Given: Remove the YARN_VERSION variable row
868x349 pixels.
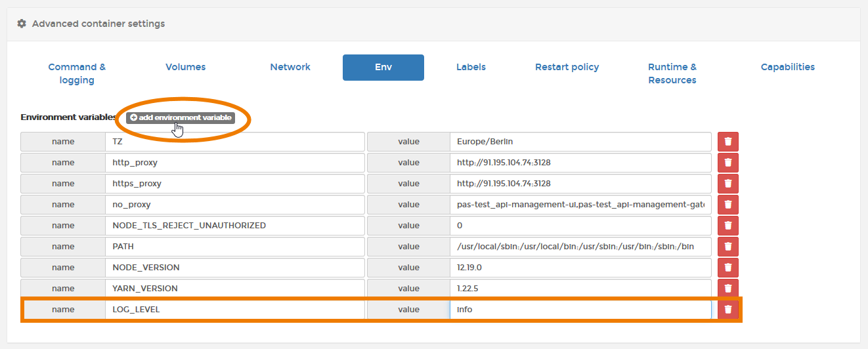Looking at the screenshot, I should [x=728, y=289].
